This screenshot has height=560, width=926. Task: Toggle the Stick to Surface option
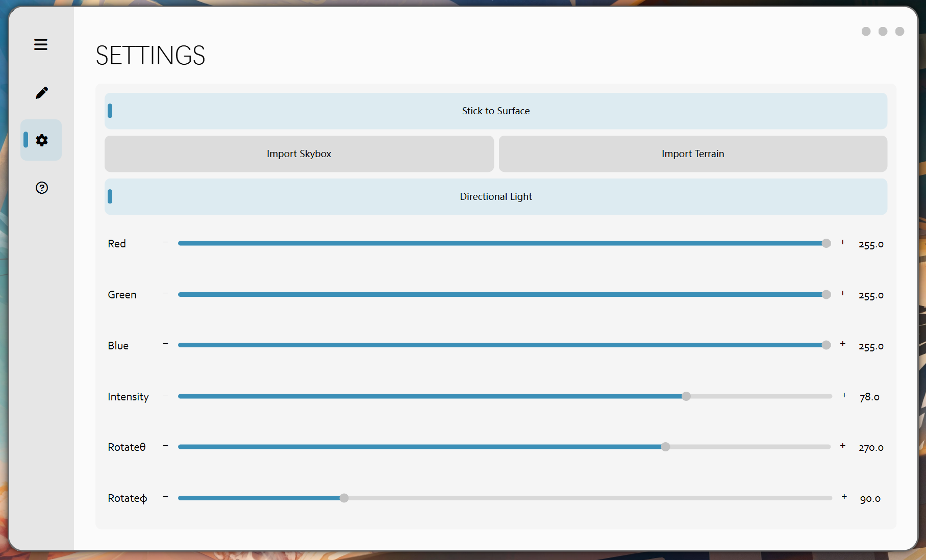pyautogui.click(x=495, y=111)
